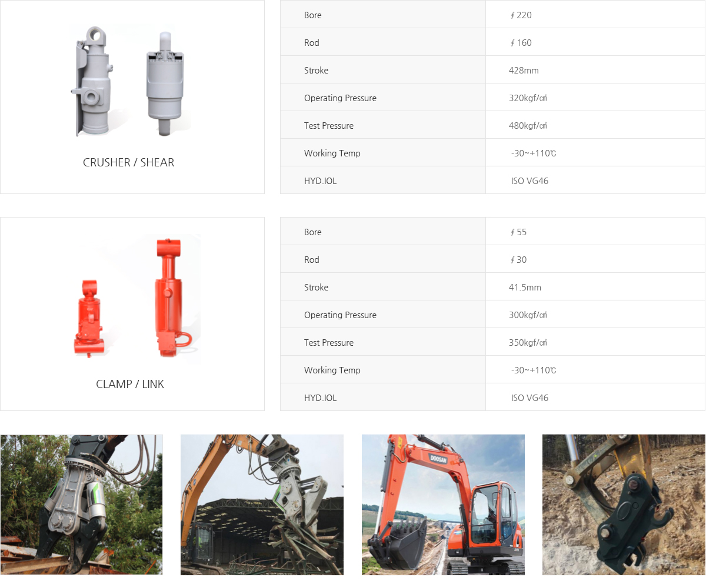706x588 pixels.
Task: Select the 'Stroke' label in the Crusher / Shear table
Action: pos(316,70)
